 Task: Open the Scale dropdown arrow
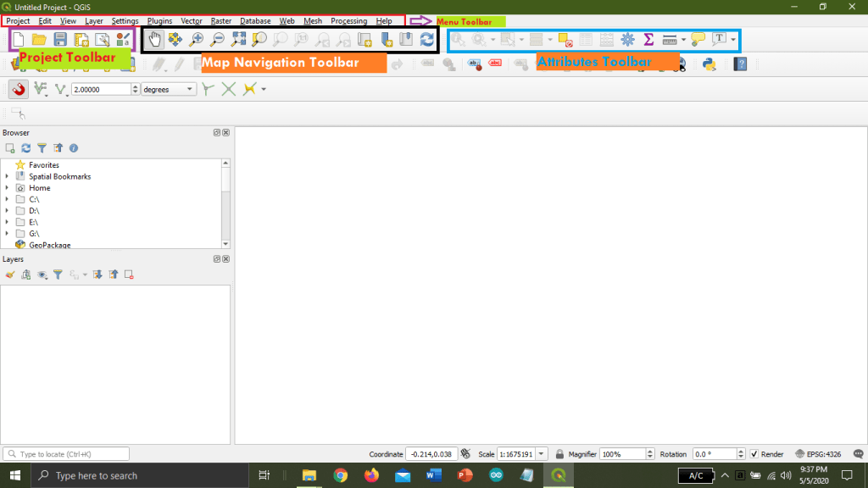coord(542,454)
